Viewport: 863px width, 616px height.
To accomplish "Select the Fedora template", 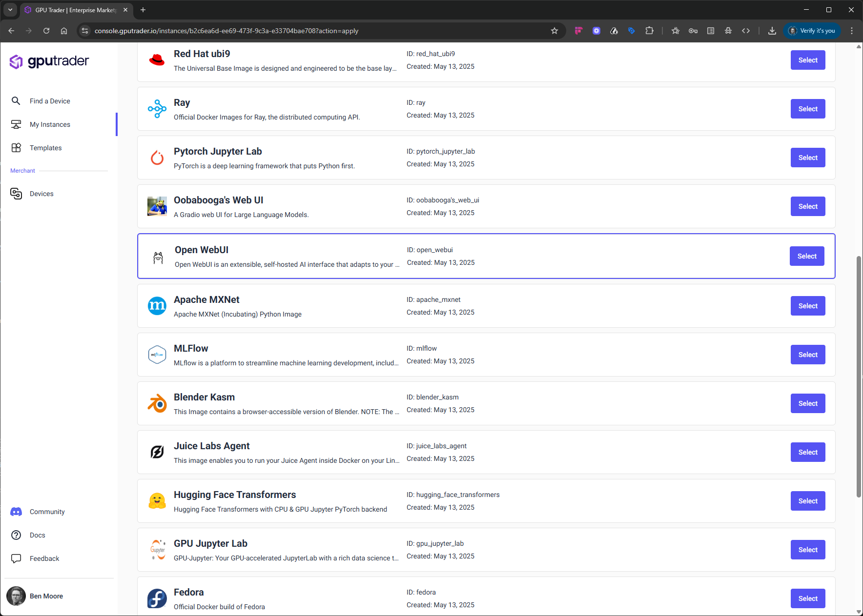I will coord(808,598).
